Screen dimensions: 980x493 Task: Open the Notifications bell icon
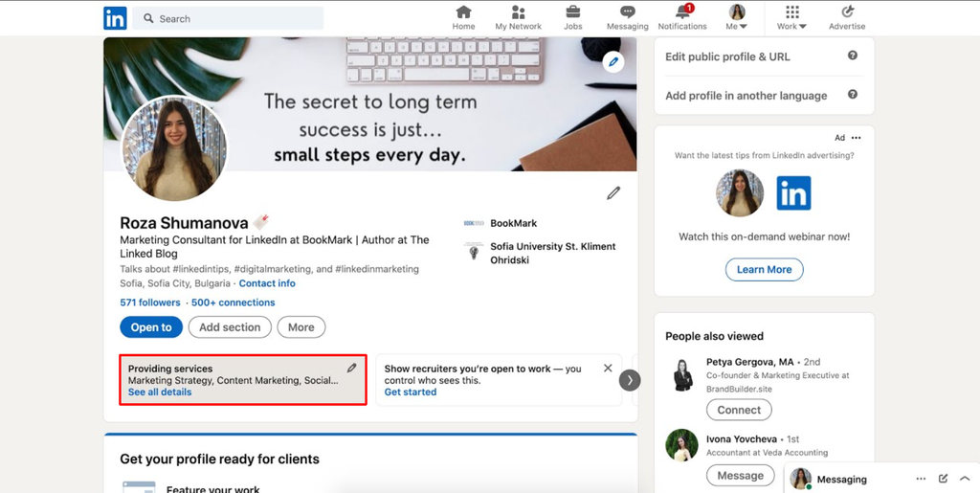[682, 11]
